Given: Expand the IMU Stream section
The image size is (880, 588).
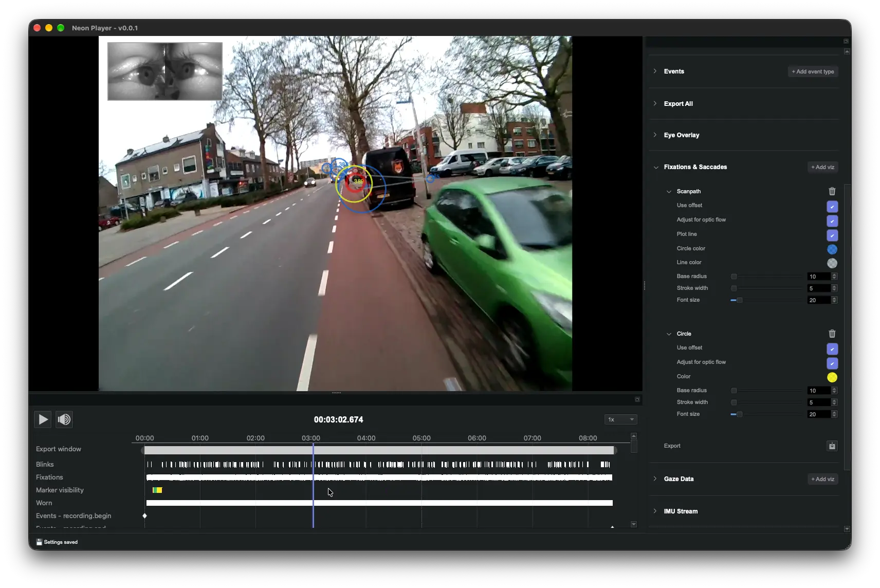Looking at the screenshot, I should [x=655, y=511].
